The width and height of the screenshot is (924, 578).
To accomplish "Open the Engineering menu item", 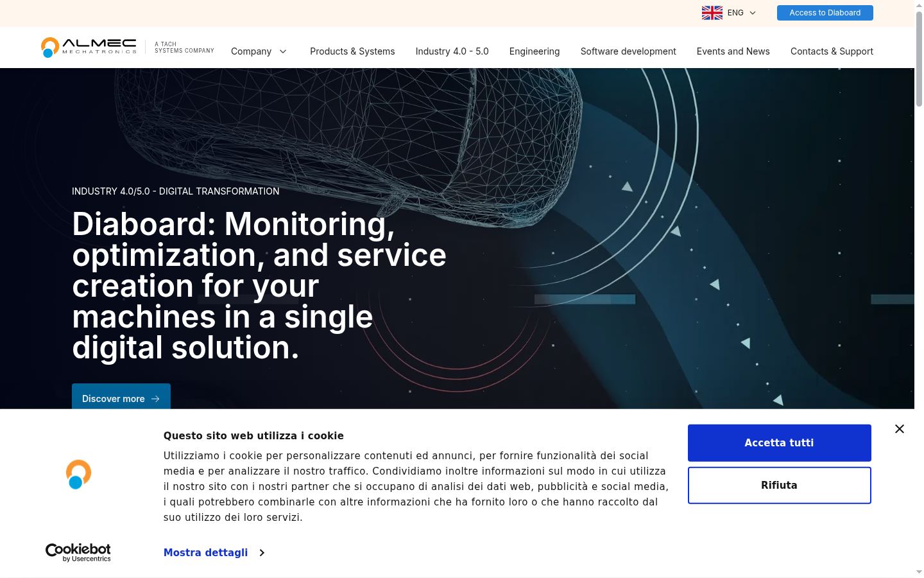I will pyautogui.click(x=535, y=51).
